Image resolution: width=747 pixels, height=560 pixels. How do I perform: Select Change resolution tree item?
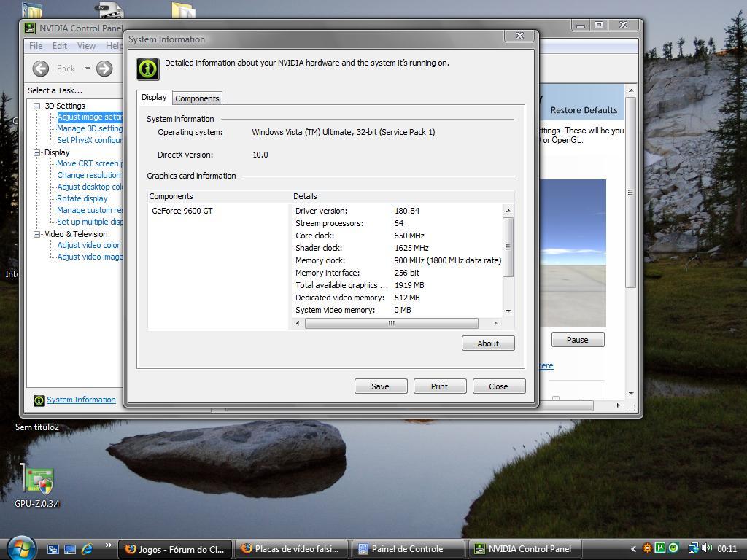point(88,175)
